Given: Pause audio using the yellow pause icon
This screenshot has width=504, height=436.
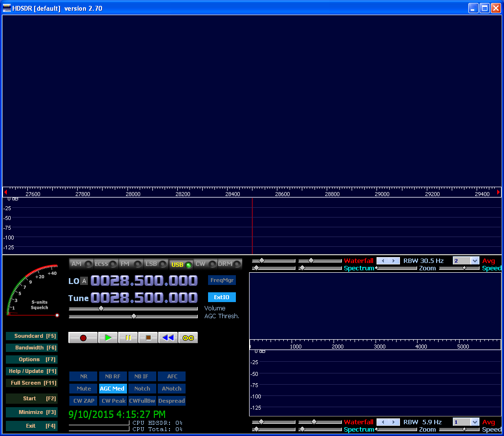Looking at the screenshot, I should (128, 337).
